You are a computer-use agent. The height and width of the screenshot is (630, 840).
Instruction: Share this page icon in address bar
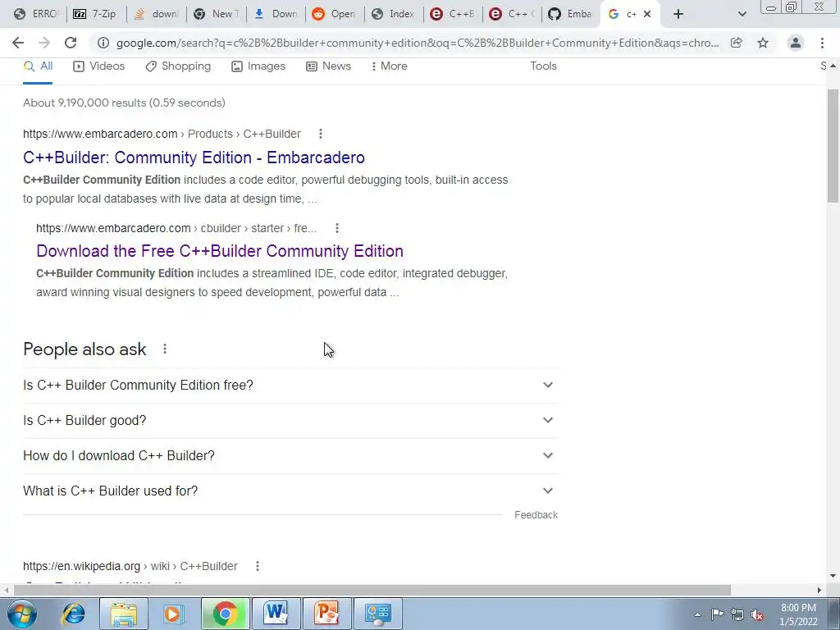click(x=737, y=43)
